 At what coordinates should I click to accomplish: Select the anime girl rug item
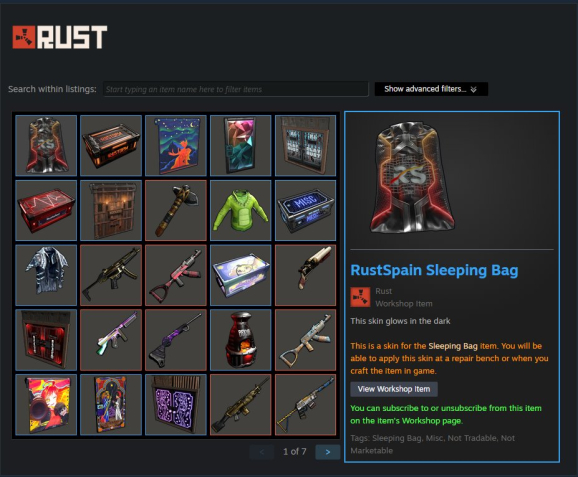pos(46,405)
